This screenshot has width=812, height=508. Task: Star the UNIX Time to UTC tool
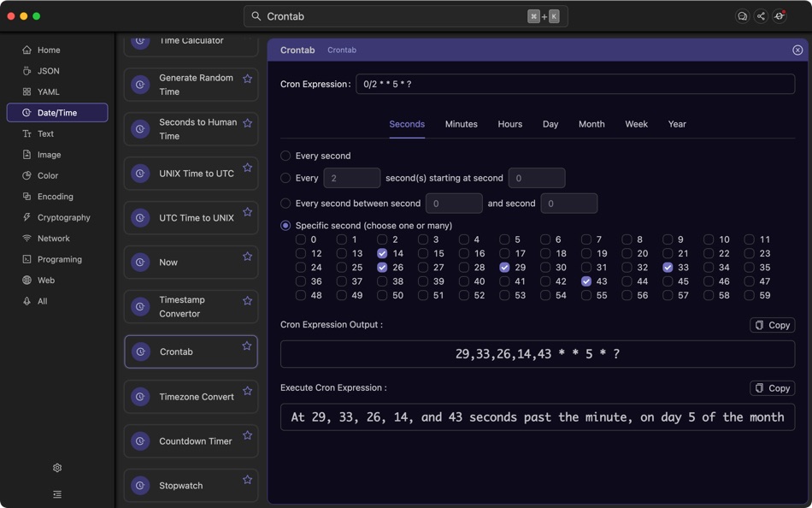coord(248,168)
